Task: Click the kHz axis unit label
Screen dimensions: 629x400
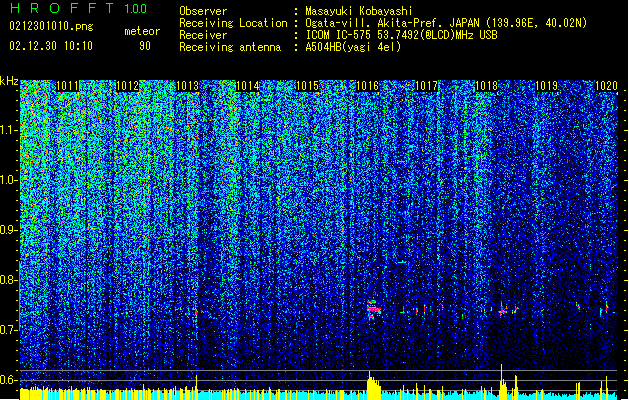Action: (9, 81)
